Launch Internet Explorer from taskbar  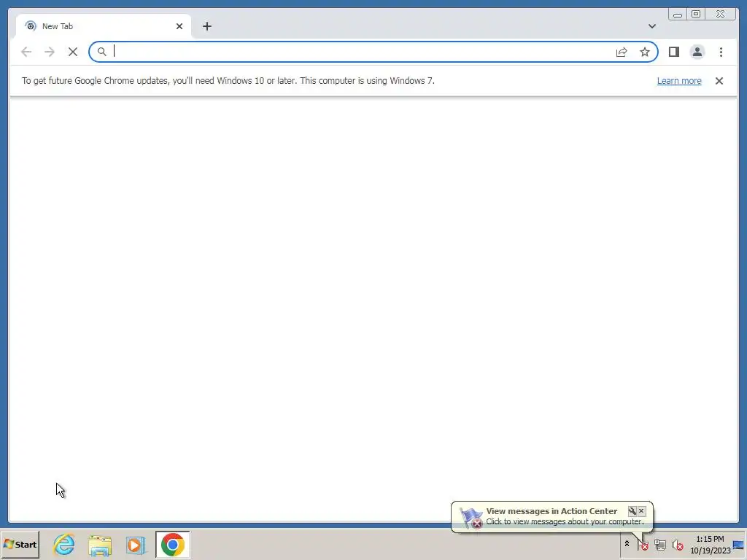pyautogui.click(x=64, y=544)
